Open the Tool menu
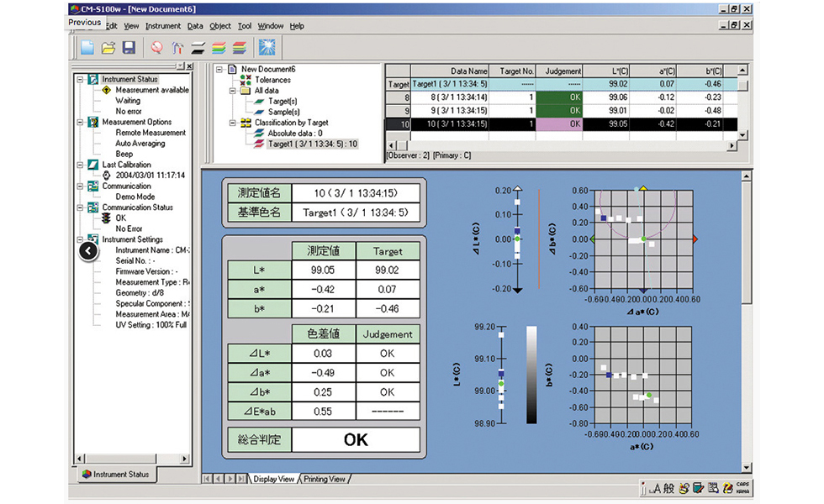824x504 pixels. pyautogui.click(x=245, y=26)
